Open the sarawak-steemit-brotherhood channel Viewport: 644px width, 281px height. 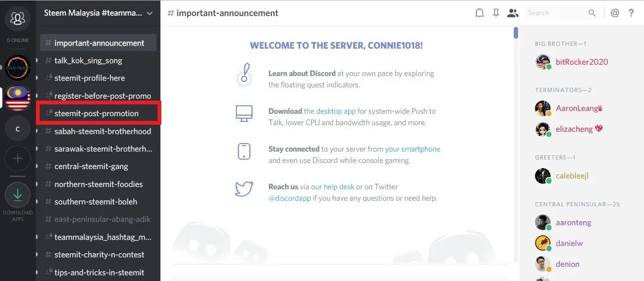(x=99, y=149)
